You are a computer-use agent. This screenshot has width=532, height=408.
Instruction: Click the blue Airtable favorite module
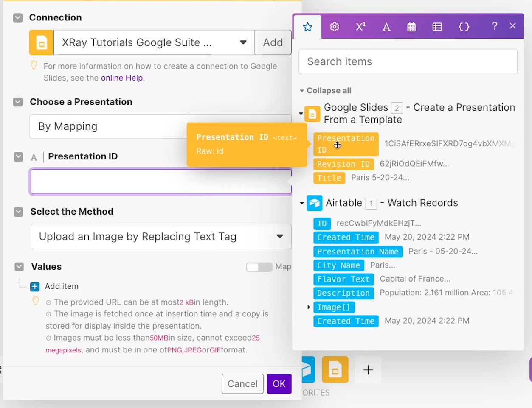point(309,370)
